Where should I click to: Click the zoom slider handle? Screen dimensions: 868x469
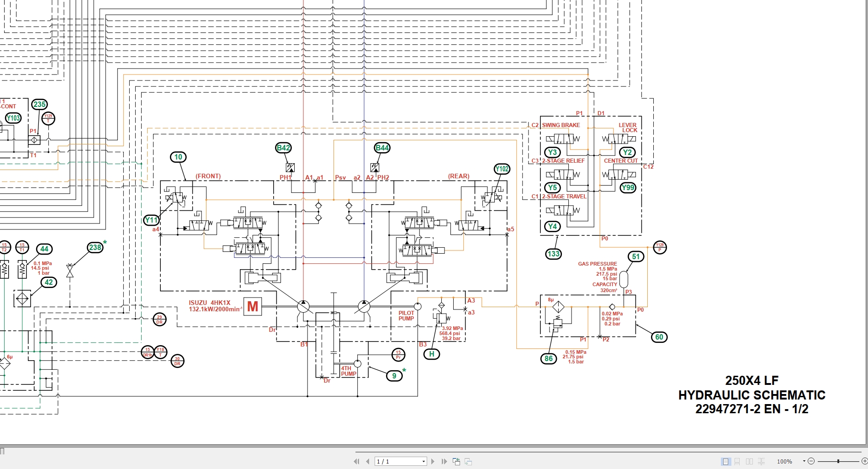pos(838,461)
